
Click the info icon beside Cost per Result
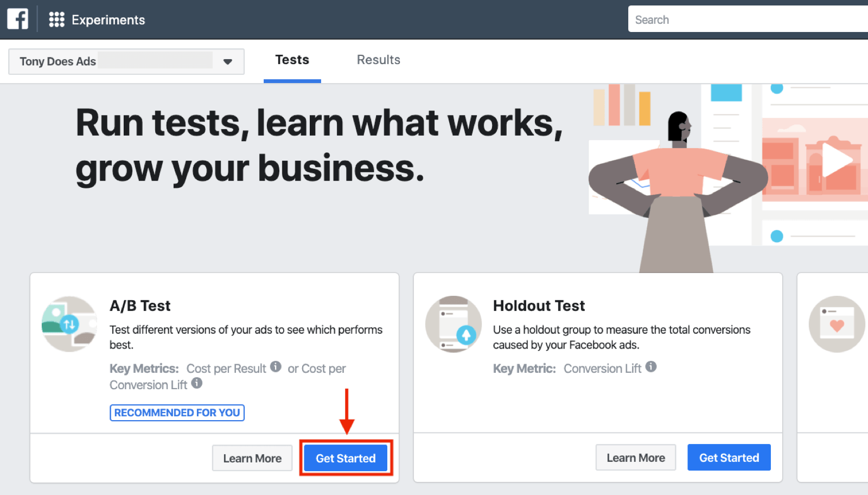(276, 366)
